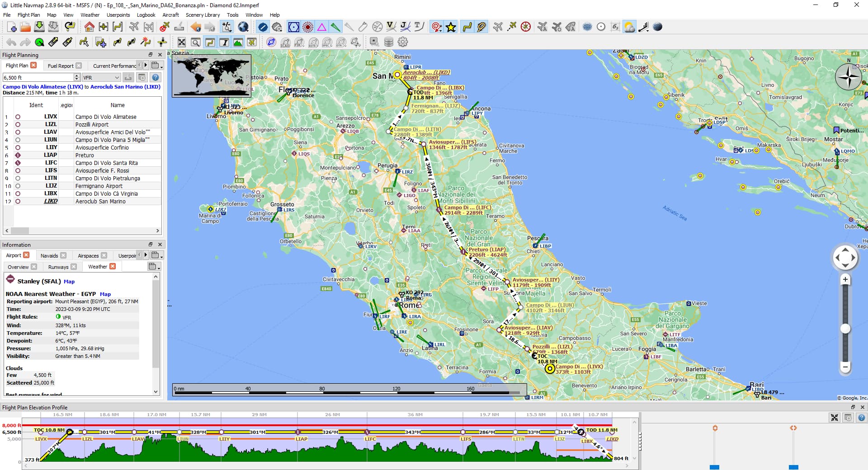Close the Weather tab
Viewport: 868px width, 470px height.
point(113,267)
